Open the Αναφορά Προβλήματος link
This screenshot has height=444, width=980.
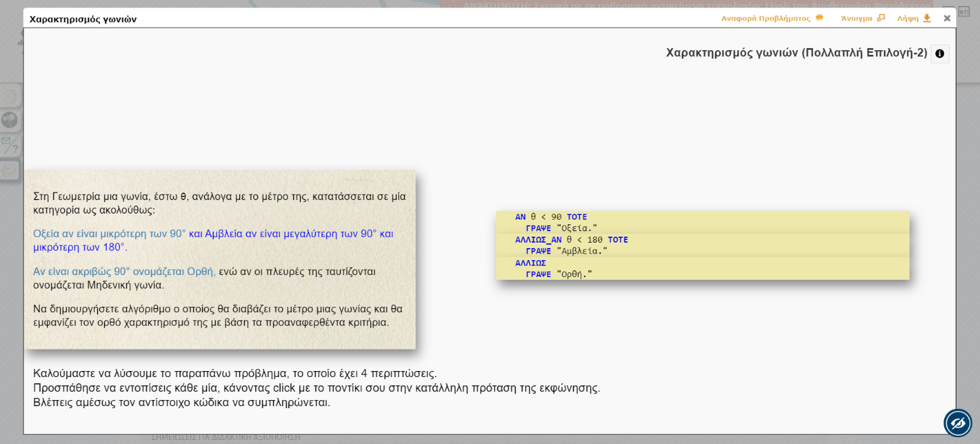[765, 18]
